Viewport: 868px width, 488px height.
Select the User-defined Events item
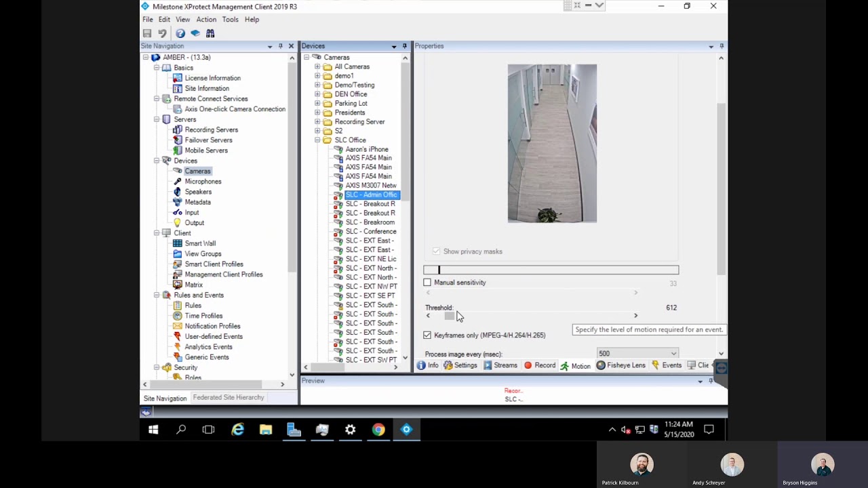[214, 337]
